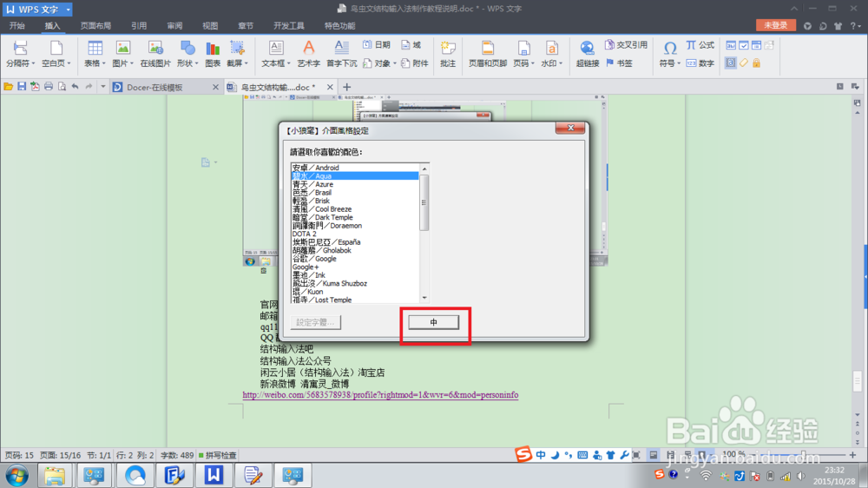Screen dimensions: 868x488
Task: Open quick access toolbar customize arrow
Action: 103,87
